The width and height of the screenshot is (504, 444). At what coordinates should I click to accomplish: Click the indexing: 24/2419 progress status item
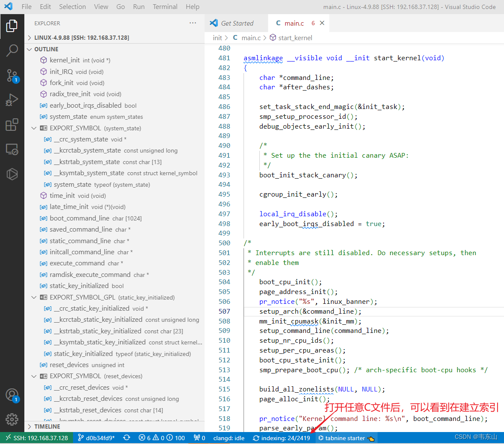click(281, 438)
